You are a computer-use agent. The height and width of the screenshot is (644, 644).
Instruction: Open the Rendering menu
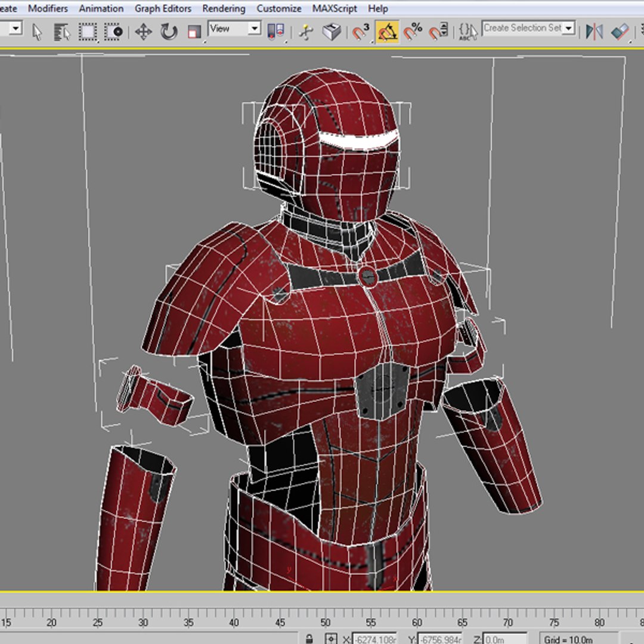click(224, 8)
